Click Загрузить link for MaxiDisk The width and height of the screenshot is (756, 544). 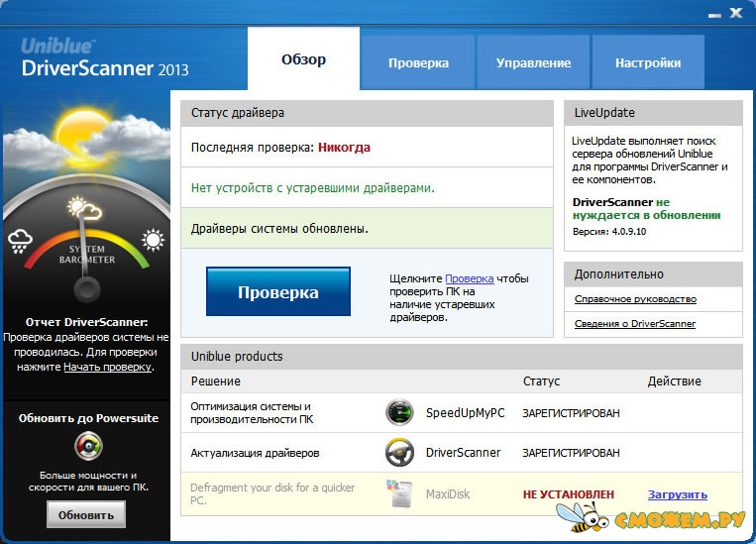(678, 494)
